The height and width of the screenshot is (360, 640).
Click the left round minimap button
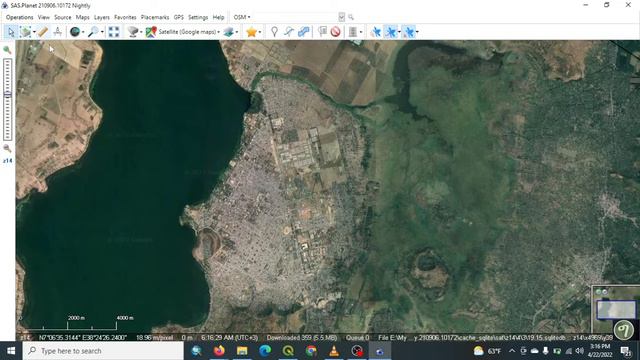(x=598, y=292)
